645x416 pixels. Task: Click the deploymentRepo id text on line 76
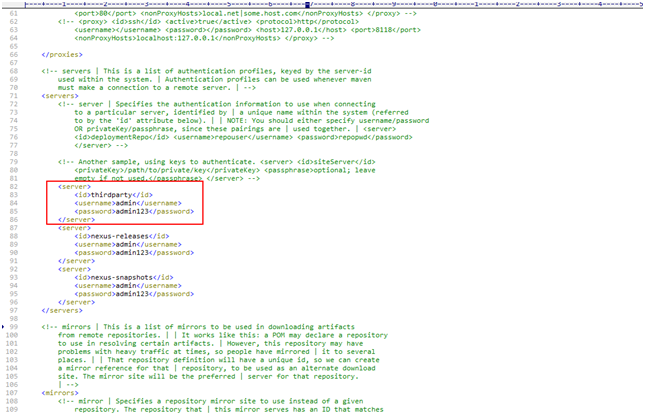(x=122, y=137)
